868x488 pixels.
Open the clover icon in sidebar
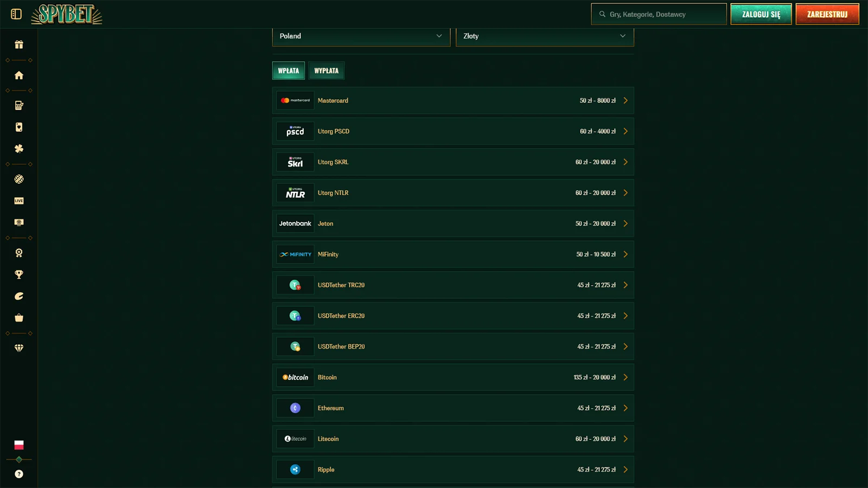pyautogui.click(x=19, y=149)
